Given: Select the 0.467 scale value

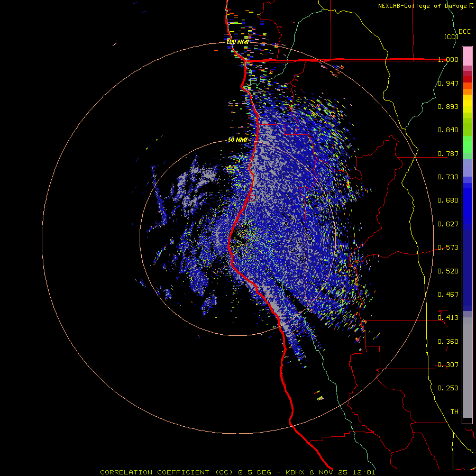Looking at the screenshot, I should 448,295.
